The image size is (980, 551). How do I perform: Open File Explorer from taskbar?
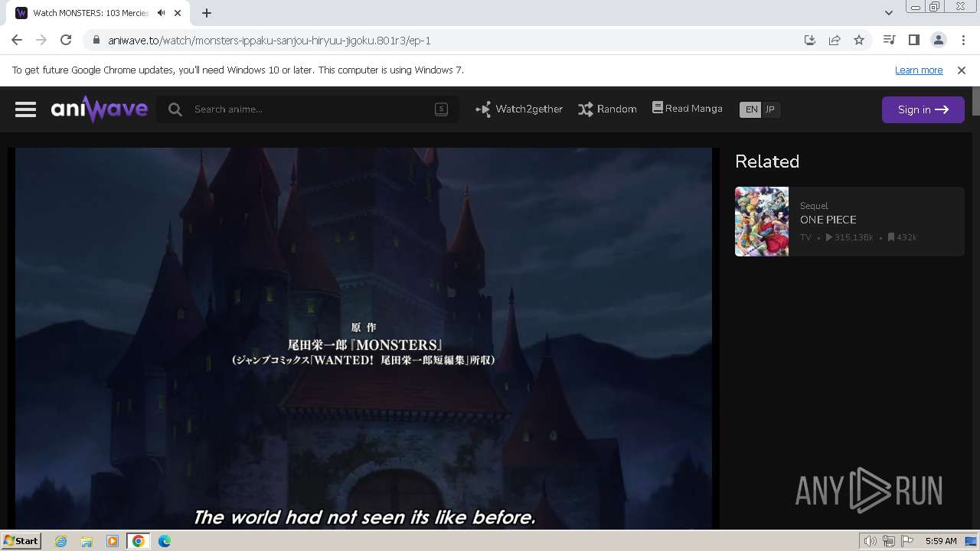pyautogui.click(x=87, y=541)
